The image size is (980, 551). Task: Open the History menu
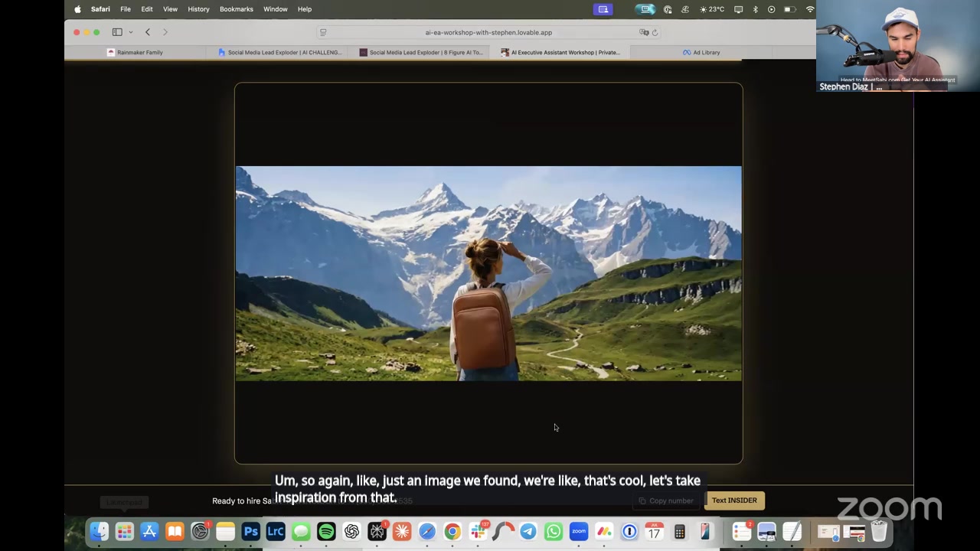tap(198, 9)
